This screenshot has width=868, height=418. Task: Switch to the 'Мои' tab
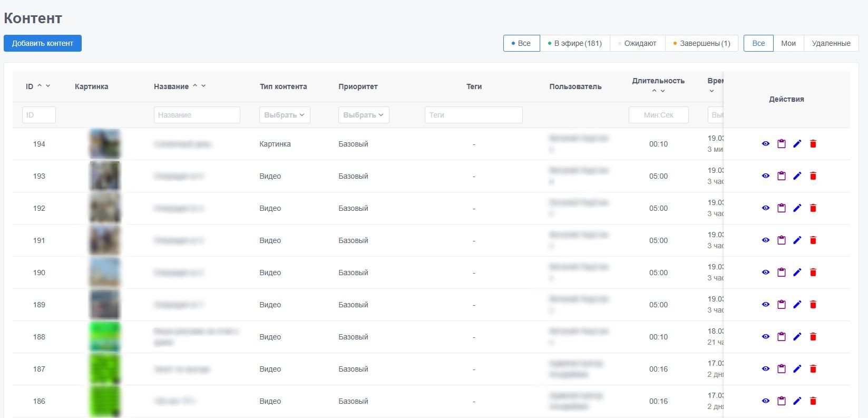click(x=788, y=43)
